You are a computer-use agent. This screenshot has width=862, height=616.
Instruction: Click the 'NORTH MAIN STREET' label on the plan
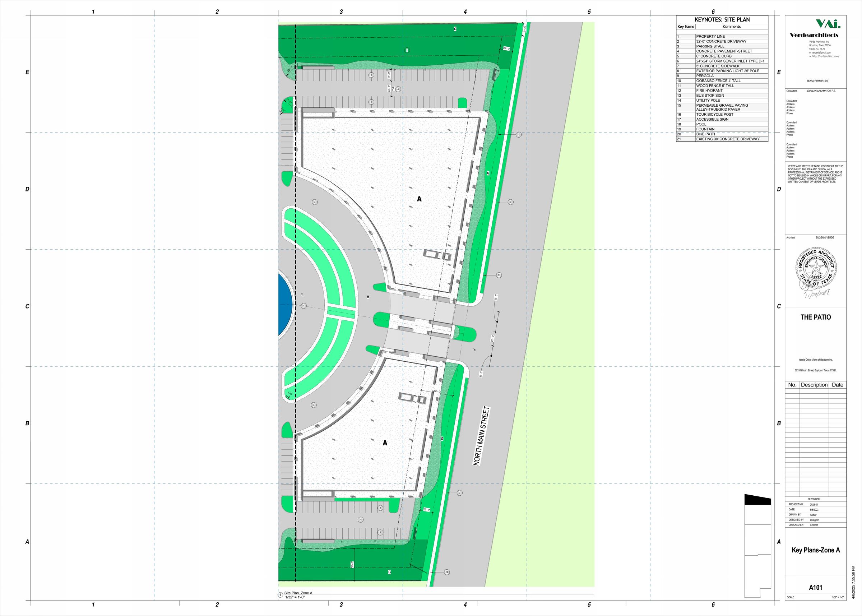482,436
